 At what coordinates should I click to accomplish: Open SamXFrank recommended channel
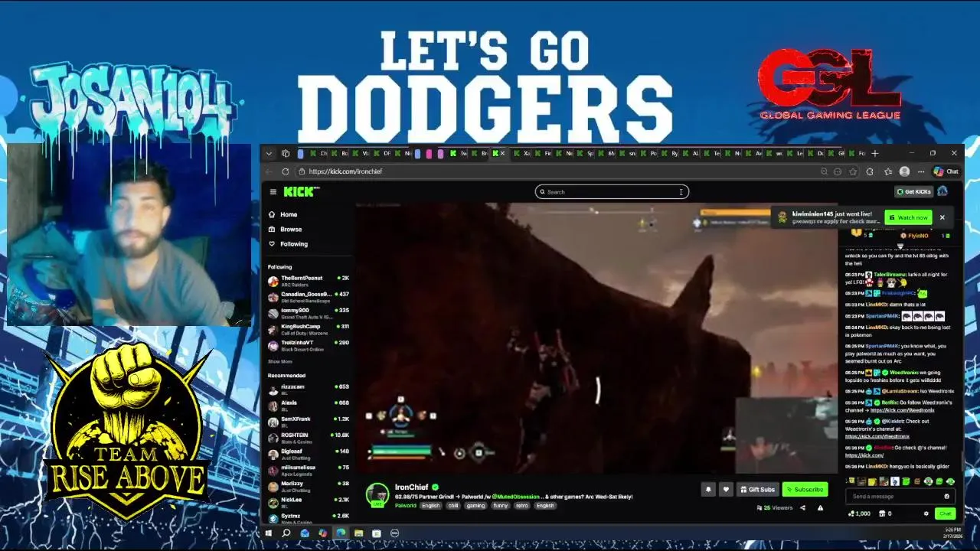click(309, 422)
